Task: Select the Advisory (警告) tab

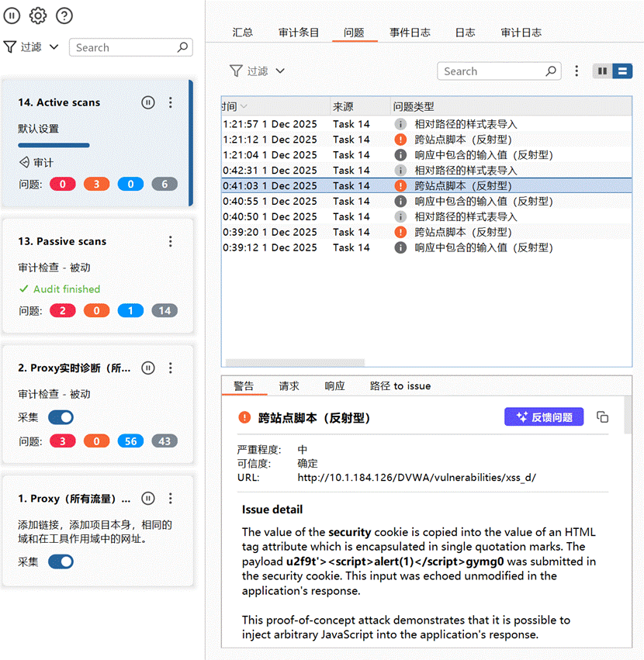Action: coord(244,385)
